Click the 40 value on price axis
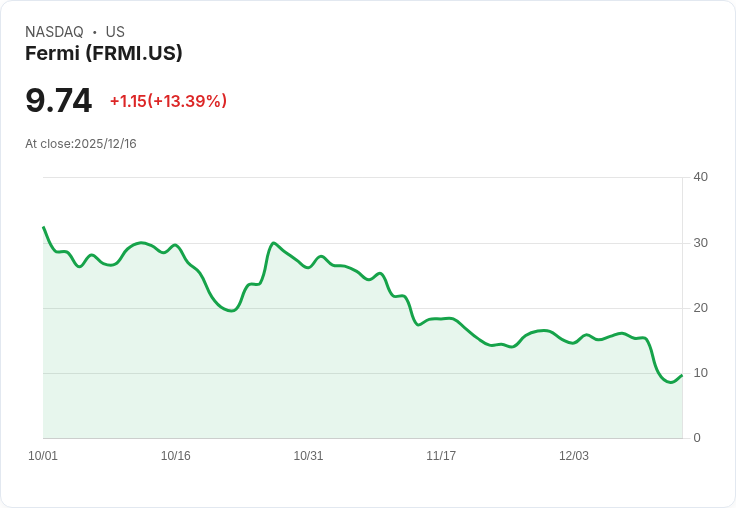This screenshot has height=508, width=736. tap(700, 177)
